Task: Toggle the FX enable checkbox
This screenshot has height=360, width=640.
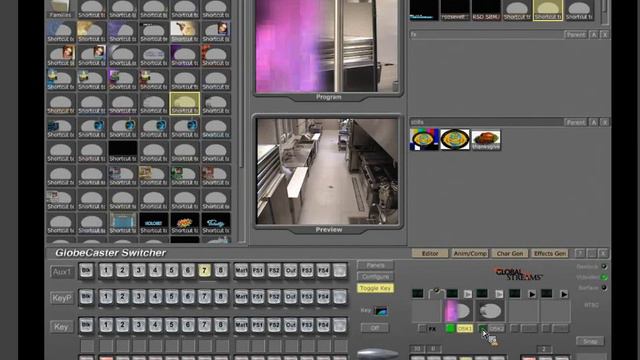Action: [422, 329]
